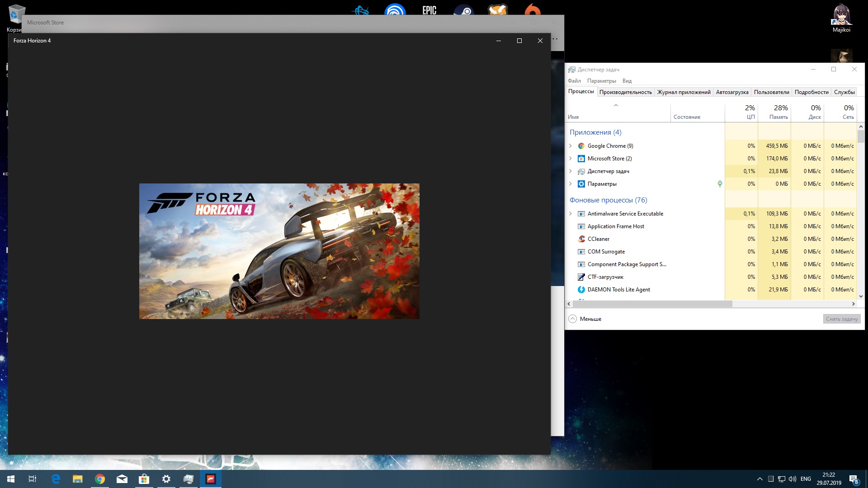Expand the Параметры process group
The width and height of the screenshot is (868, 488).
click(571, 184)
